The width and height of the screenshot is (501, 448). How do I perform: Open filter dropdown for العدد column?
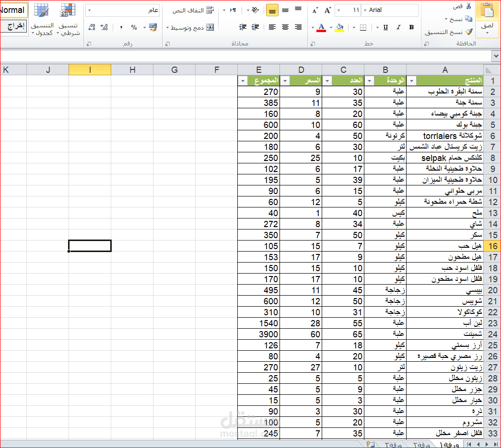pos(327,81)
